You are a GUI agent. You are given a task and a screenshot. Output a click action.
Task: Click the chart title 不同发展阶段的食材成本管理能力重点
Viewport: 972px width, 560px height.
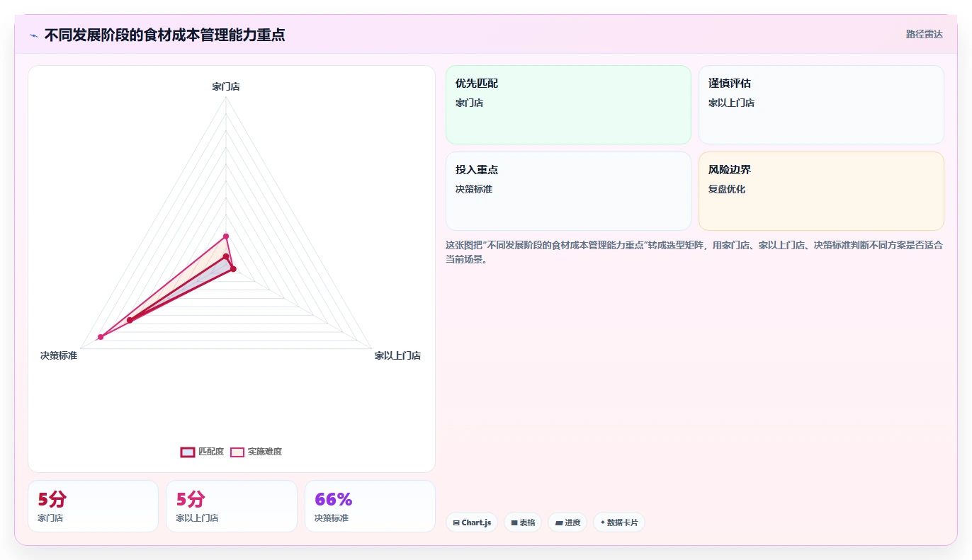pos(165,35)
